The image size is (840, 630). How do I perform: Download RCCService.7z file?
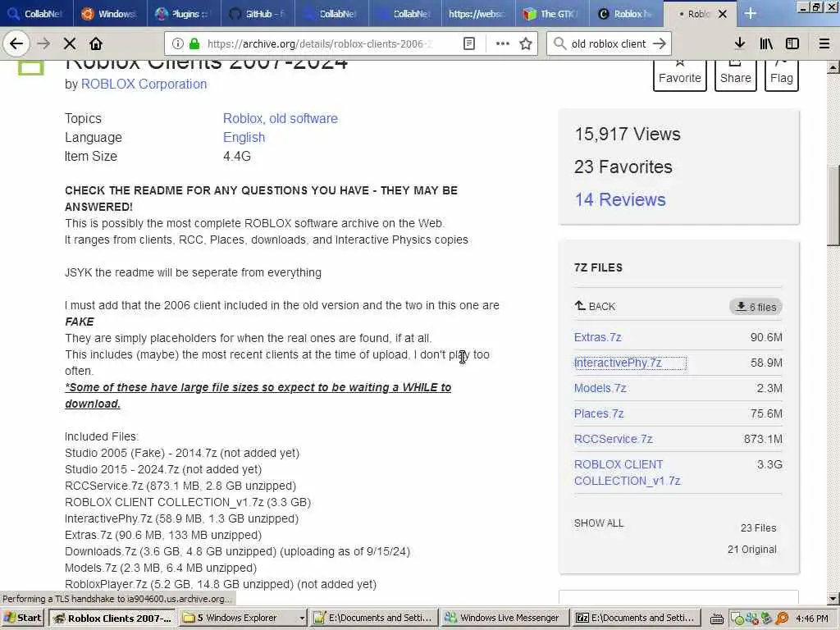coord(614,439)
